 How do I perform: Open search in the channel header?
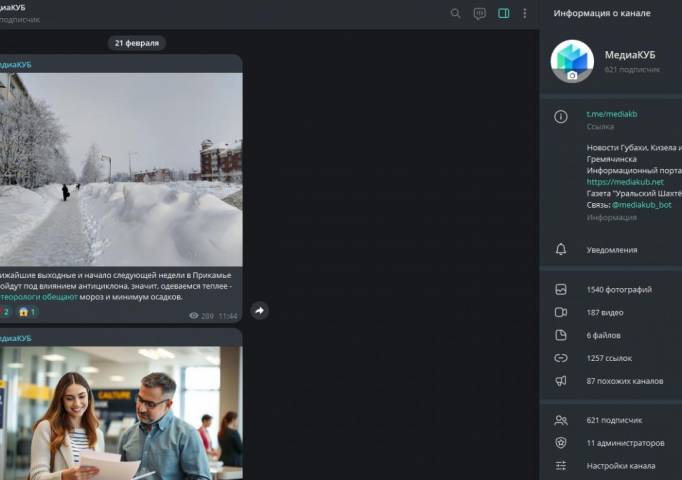[x=455, y=13]
